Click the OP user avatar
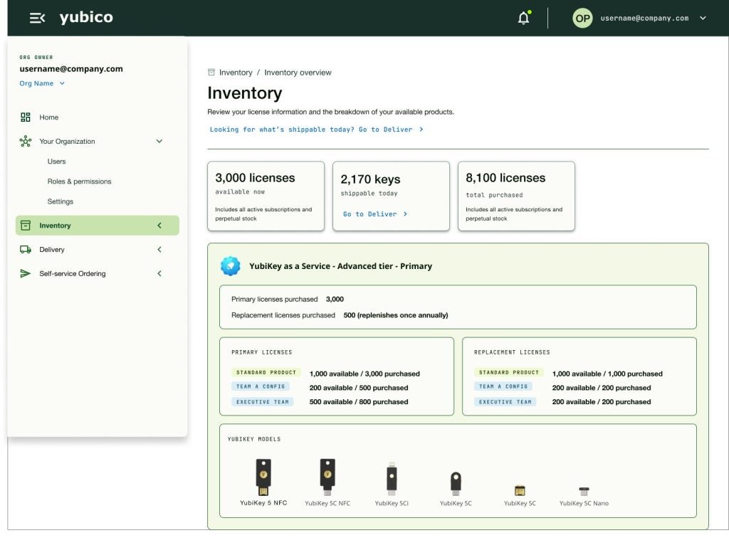This screenshot has width=729, height=560. click(x=582, y=19)
